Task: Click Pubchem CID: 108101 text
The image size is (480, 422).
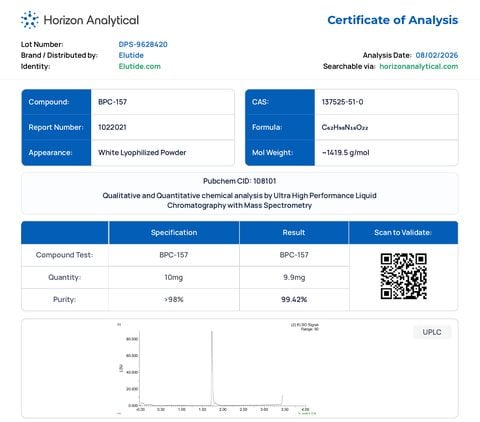Action: 239,181
